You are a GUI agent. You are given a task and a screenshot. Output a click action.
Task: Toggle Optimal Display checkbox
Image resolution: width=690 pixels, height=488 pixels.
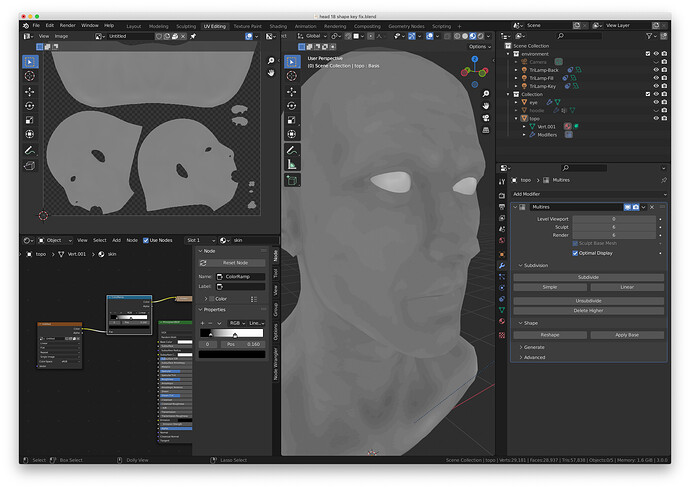tap(575, 253)
